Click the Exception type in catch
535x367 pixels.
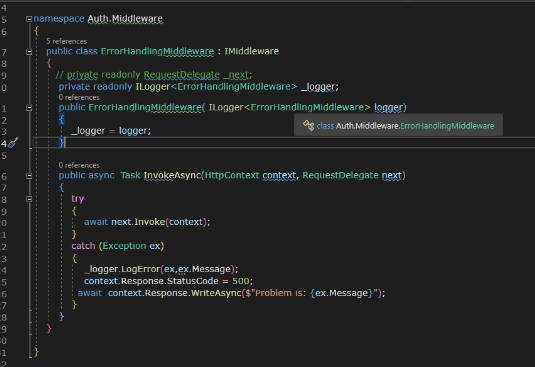124,246
